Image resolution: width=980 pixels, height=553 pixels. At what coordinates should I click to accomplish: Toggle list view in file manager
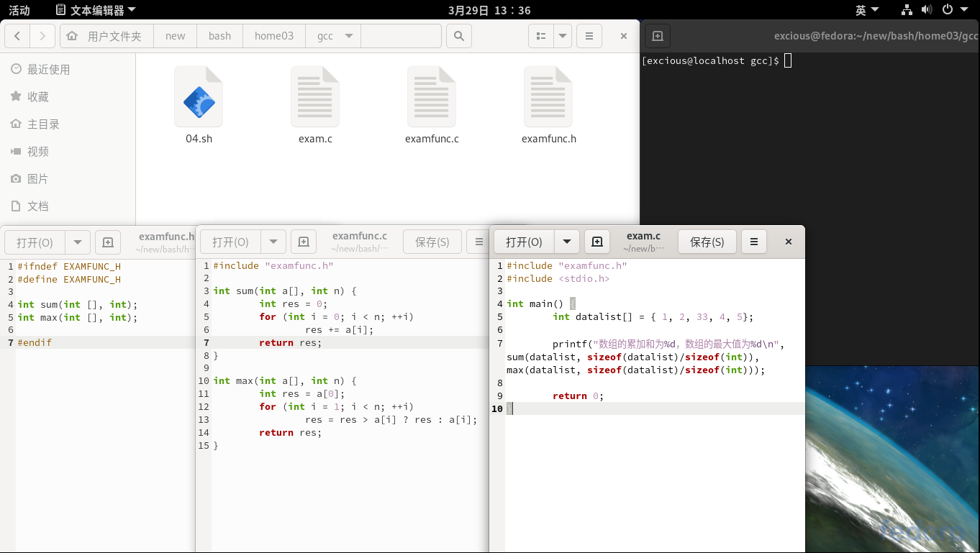pyautogui.click(x=541, y=36)
